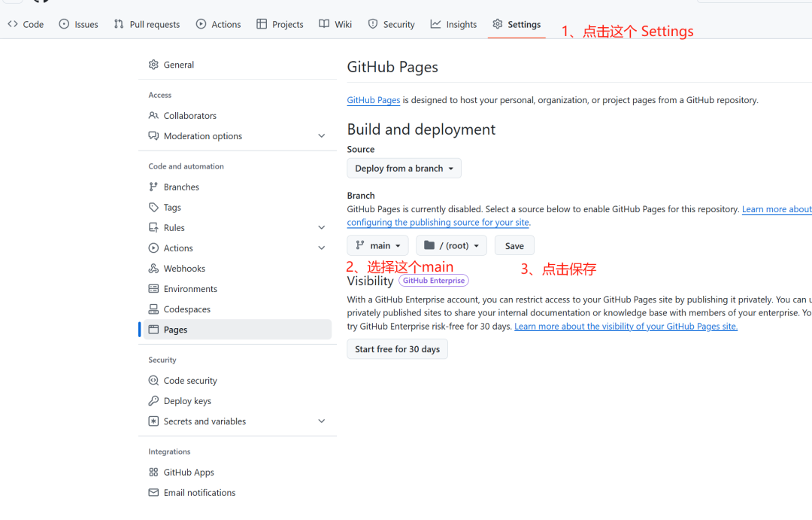Click the Secrets and variables asterisk icon

(153, 421)
